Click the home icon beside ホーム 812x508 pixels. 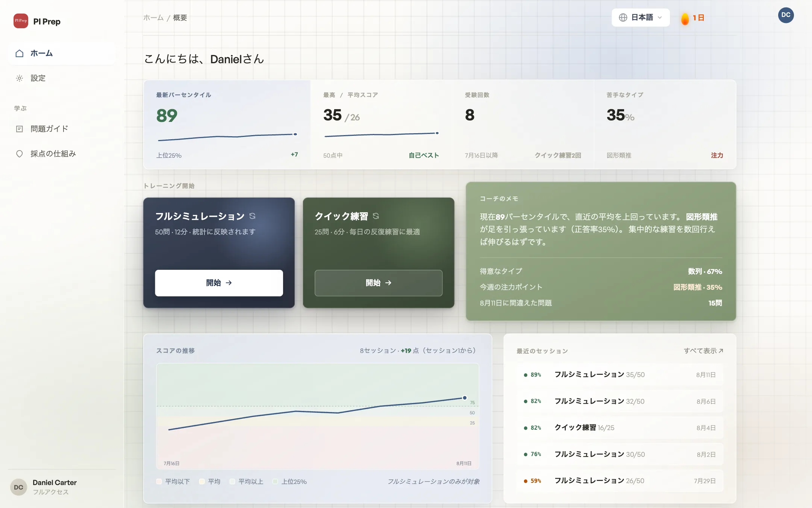(x=20, y=53)
